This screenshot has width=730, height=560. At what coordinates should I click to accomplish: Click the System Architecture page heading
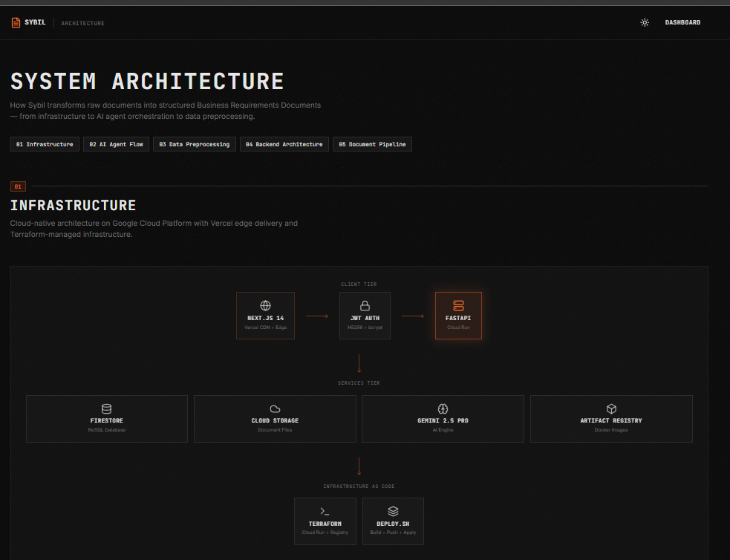click(147, 81)
